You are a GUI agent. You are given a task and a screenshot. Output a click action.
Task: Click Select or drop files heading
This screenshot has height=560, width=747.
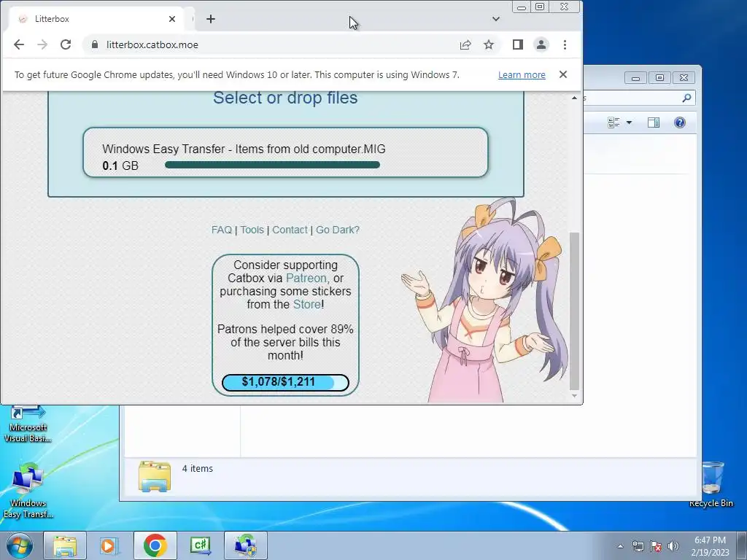tap(285, 98)
